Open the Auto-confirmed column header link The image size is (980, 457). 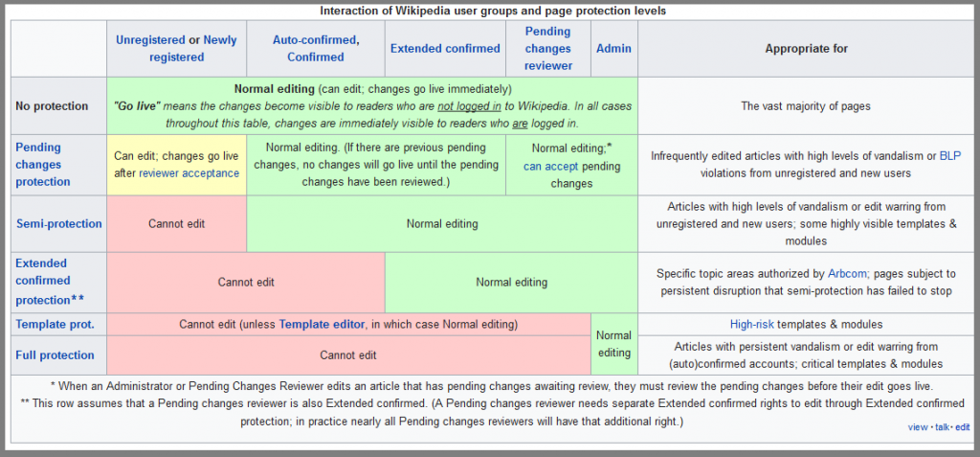click(315, 40)
